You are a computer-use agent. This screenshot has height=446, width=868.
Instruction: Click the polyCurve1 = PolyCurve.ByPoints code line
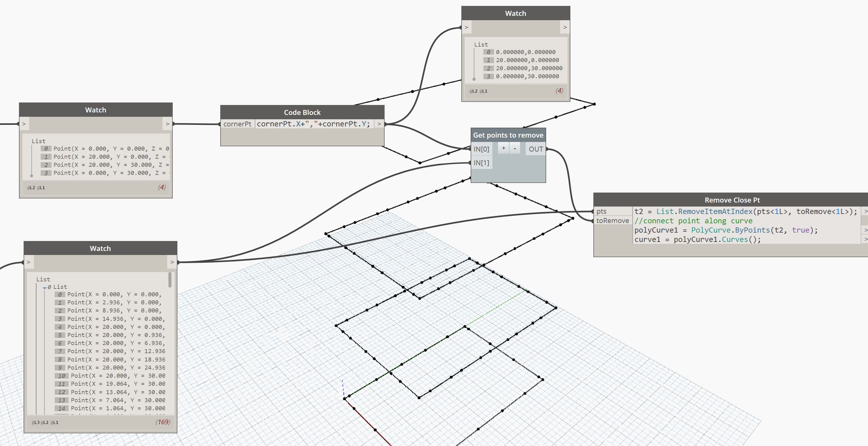[x=726, y=230]
